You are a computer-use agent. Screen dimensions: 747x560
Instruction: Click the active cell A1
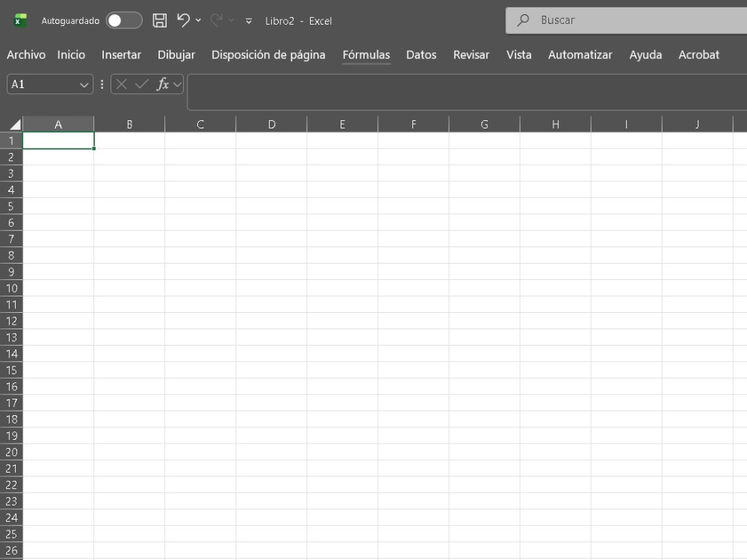coord(58,140)
